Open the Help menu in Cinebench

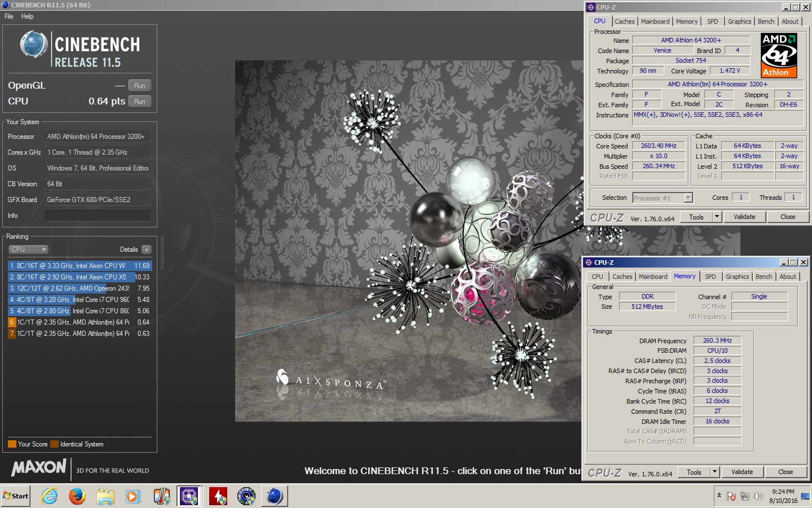point(27,16)
